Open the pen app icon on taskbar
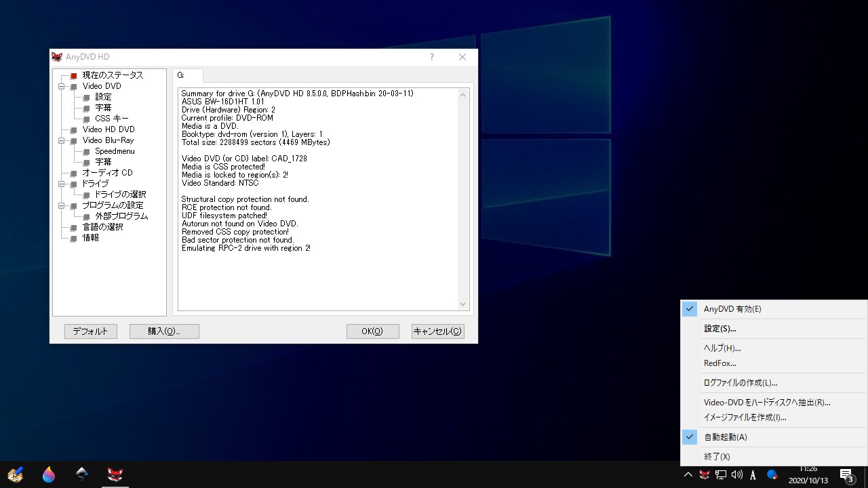Viewport: 868px width, 488px height. tap(16, 474)
